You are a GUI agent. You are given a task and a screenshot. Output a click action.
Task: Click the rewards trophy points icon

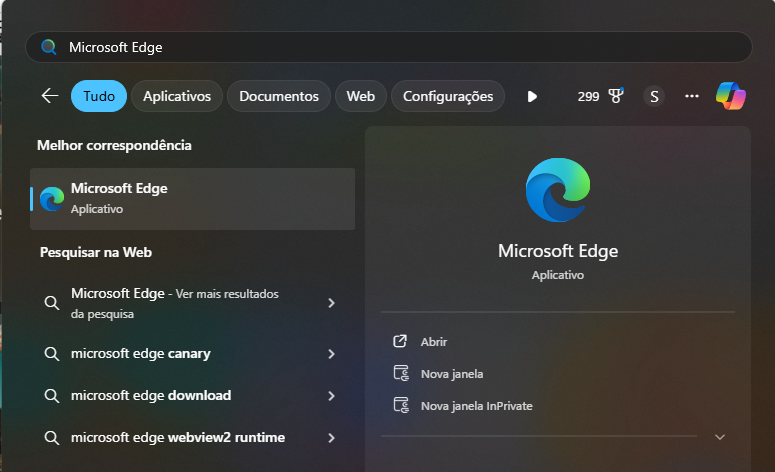[615, 96]
